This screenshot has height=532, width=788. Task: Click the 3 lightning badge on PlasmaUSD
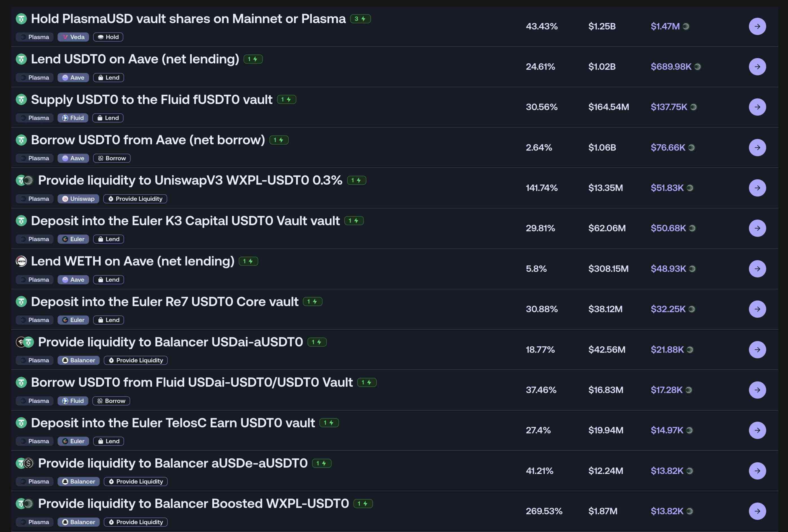pos(360,19)
